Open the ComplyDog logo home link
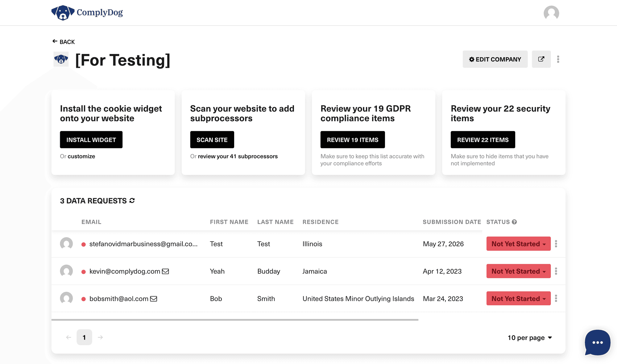Screen dimensions: 617x364 coord(87,13)
